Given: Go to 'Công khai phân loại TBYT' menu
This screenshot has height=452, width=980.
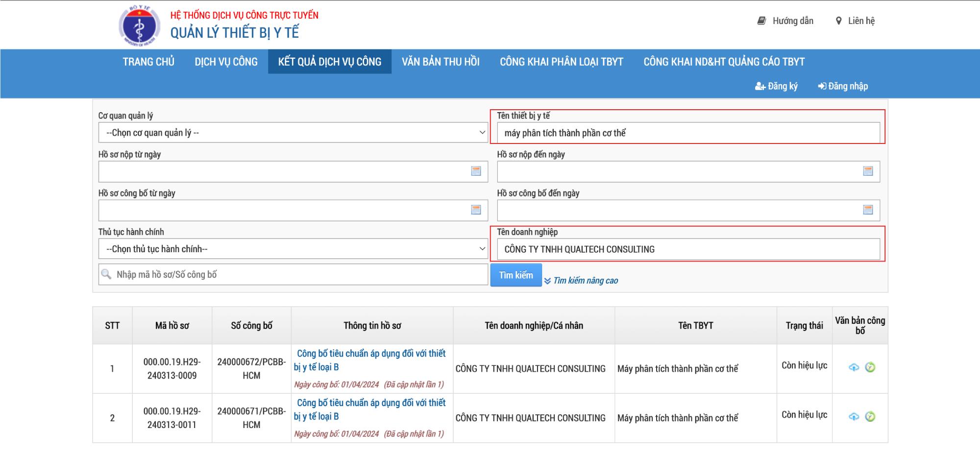Looking at the screenshot, I should pyautogui.click(x=561, y=62).
